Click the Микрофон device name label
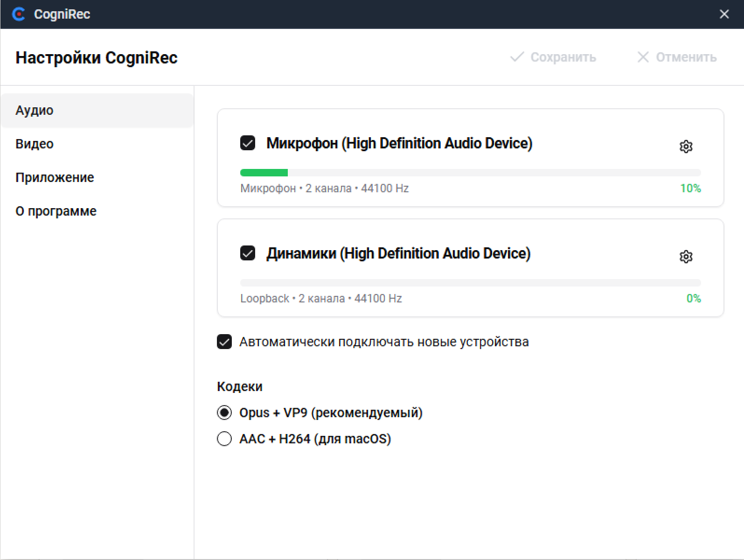744x560 pixels. [x=399, y=143]
